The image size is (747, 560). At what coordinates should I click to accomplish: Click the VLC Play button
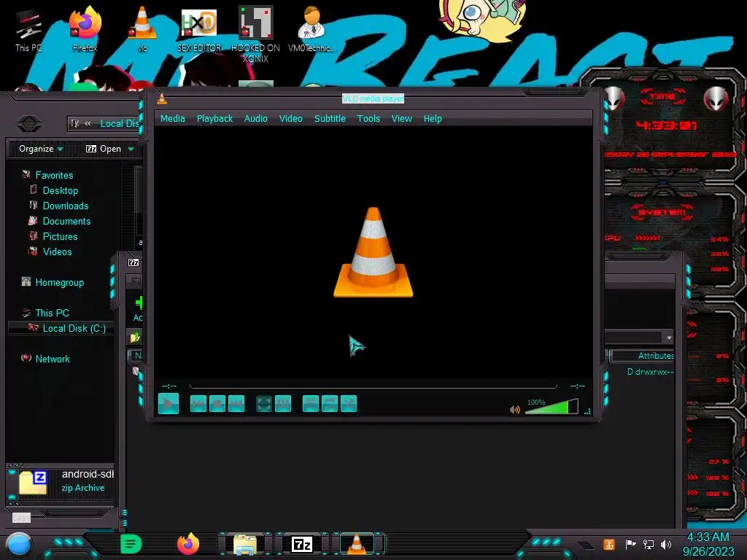[x=169, y=404]
